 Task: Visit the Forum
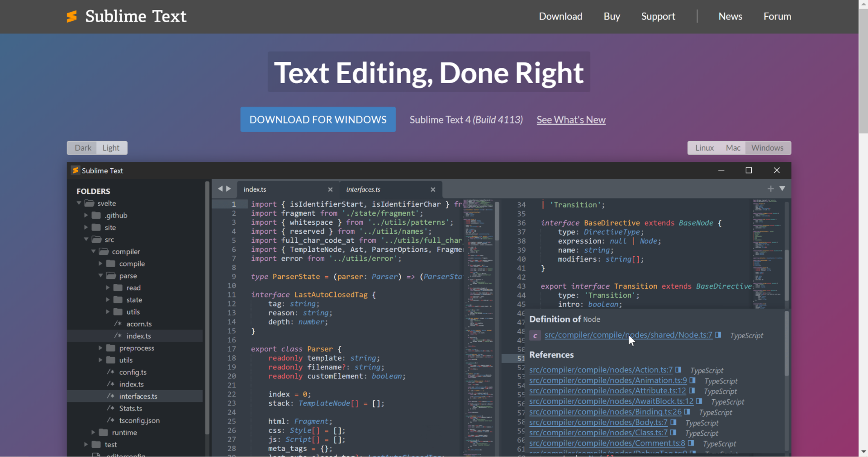pyautogui.click(x=777, y=16)
